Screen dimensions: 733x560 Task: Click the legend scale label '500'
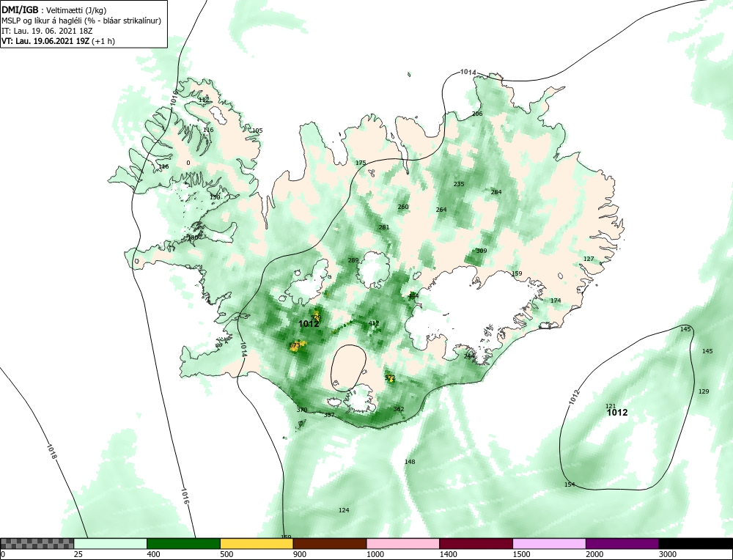coord(226,554)
